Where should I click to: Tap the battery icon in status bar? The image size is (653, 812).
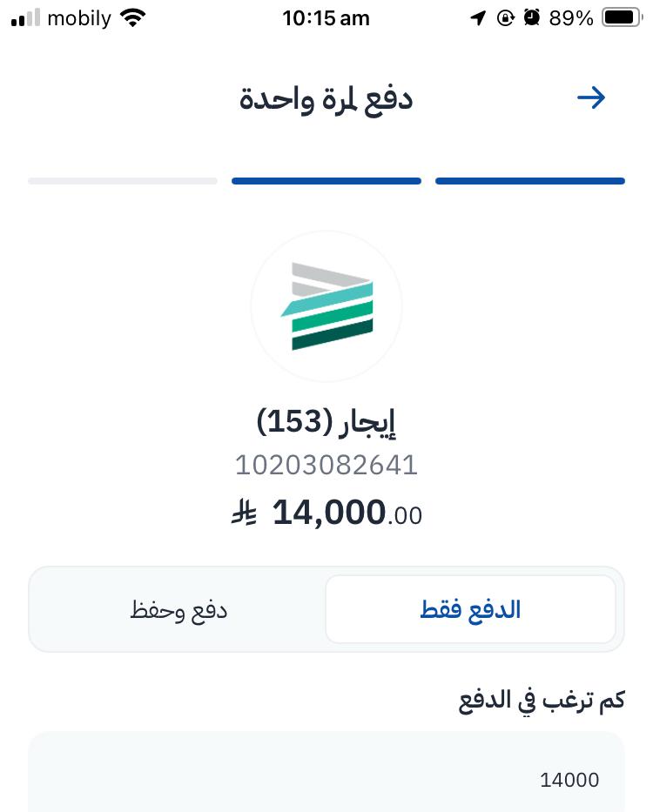621,18
